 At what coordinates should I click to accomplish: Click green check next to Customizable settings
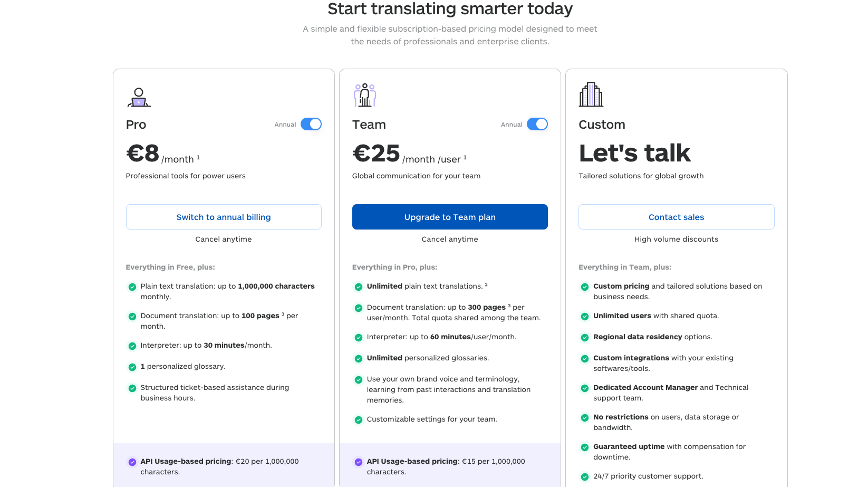(359, 420)
